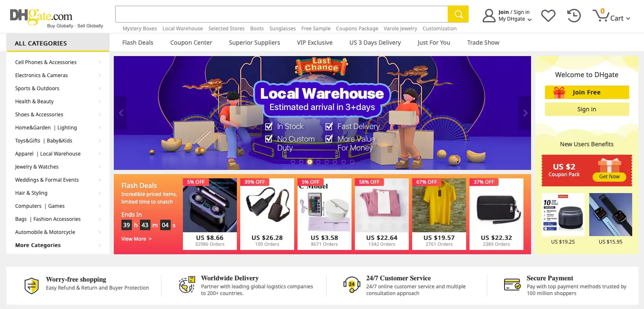Click inside the search input field
This screenshot has width=644, height=309.
pyautogui.click(x=282, y=14)
